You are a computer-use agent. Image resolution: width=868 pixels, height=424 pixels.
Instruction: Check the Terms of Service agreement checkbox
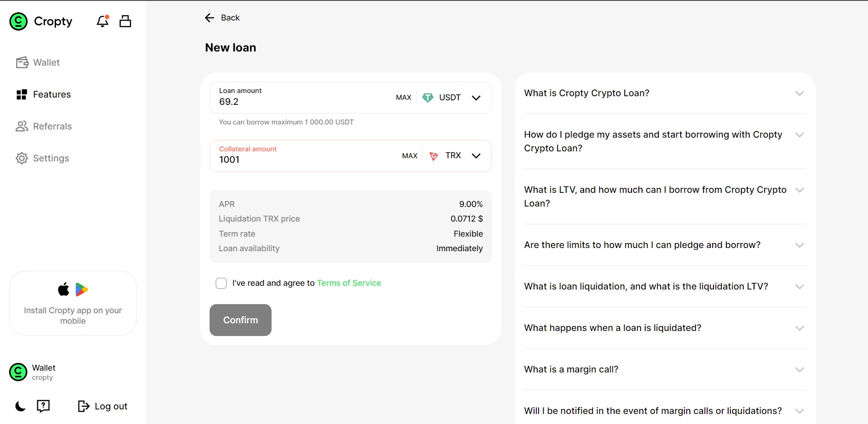click(221, 283)
